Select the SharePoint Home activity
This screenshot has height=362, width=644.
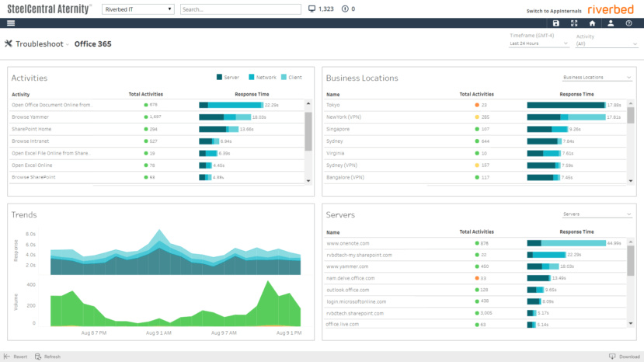click(157, 129)
